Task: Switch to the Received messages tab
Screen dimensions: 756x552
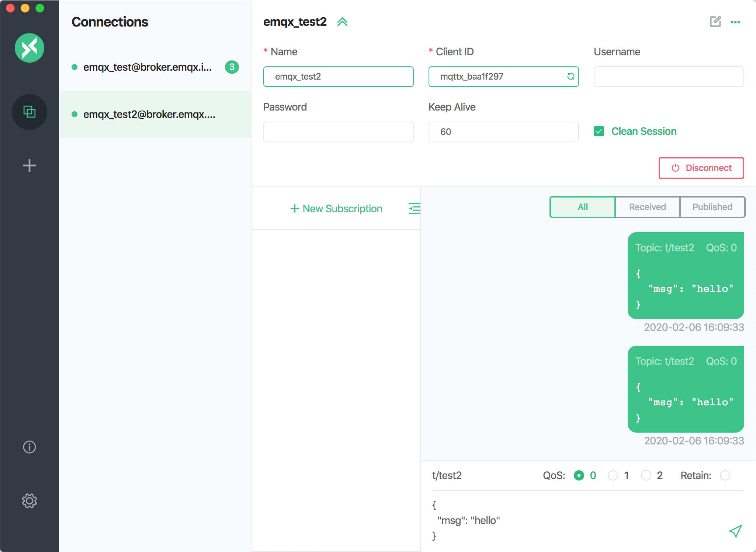Action: [647, 207]
